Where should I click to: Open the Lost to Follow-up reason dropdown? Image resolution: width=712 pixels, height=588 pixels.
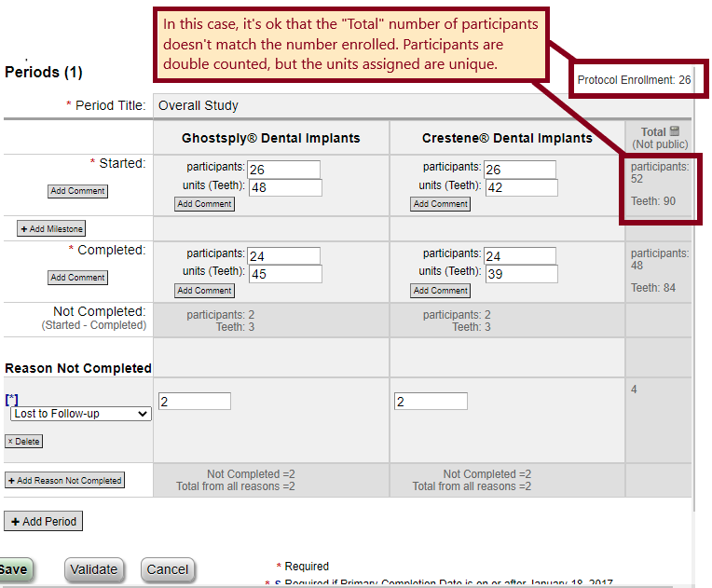(80, 414)
